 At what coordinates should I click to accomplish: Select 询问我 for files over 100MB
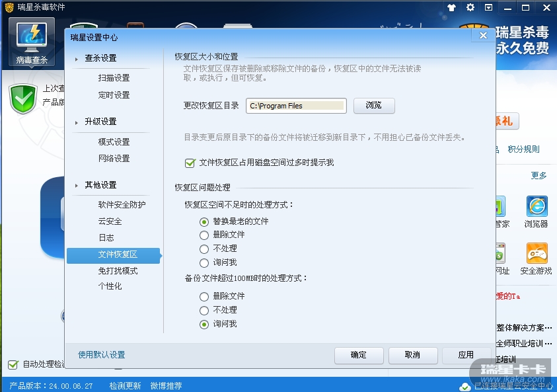204,324
